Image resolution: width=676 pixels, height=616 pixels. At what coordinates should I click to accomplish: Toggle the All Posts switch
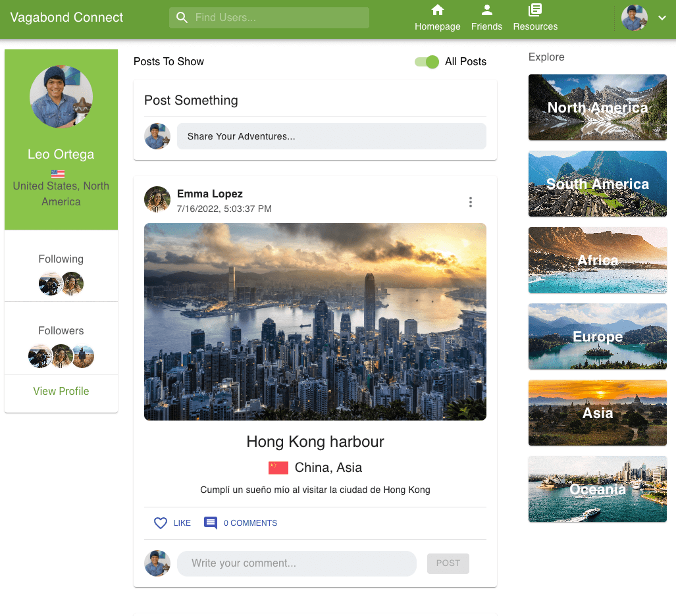tap(427, 62)
